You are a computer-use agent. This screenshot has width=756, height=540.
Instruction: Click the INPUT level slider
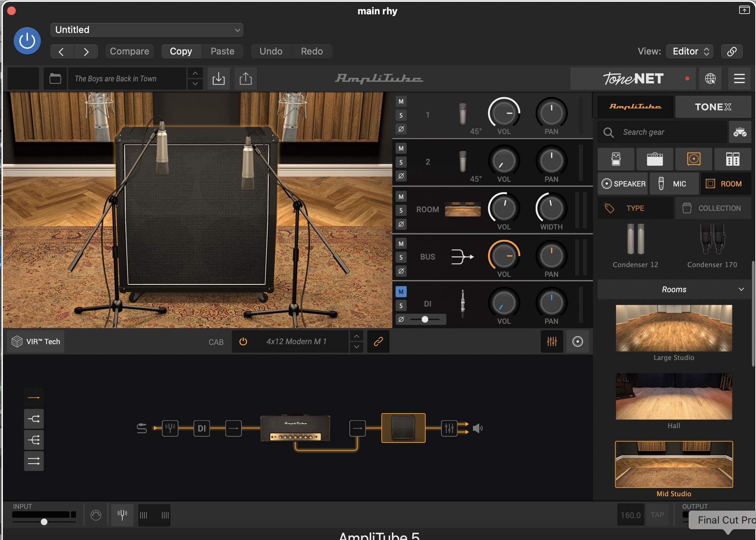(44, 522)
